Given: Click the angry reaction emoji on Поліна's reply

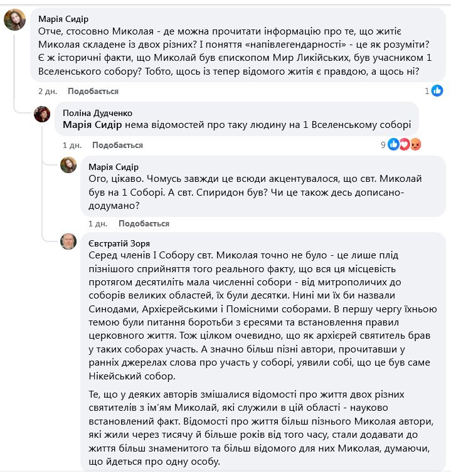Looking at the screenshot, I should click(x=415, y=145).
